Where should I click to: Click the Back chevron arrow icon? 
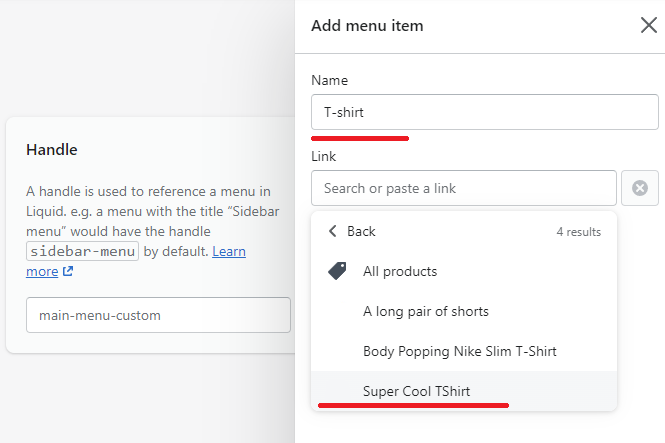click(x=333, y=231)
